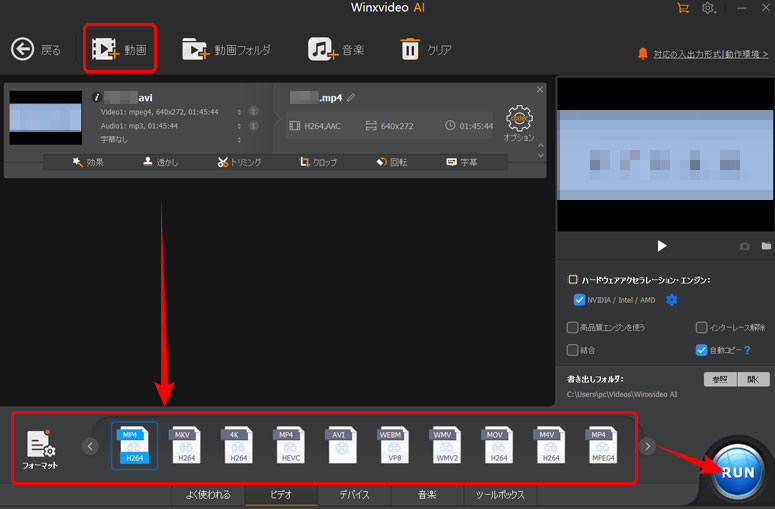775x509 pixels.
Task: Open the settings gear in title bar
Action: [708, 8]
